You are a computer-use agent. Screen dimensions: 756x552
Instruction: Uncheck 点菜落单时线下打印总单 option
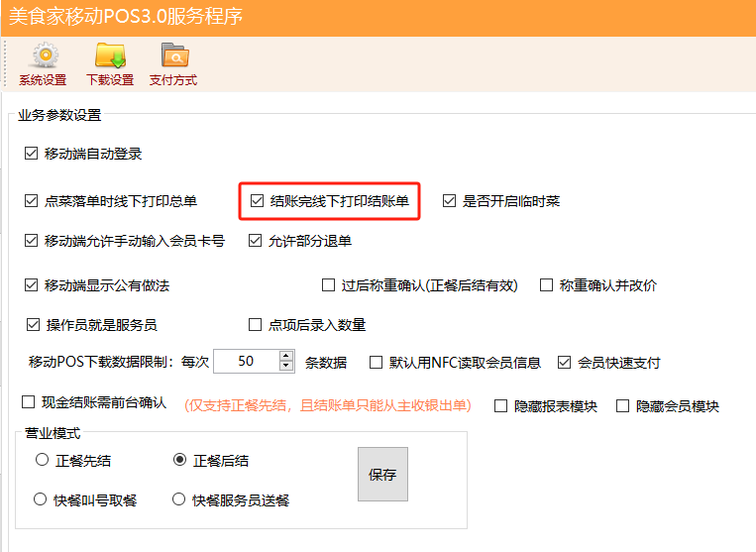click(x=31, y=201)
